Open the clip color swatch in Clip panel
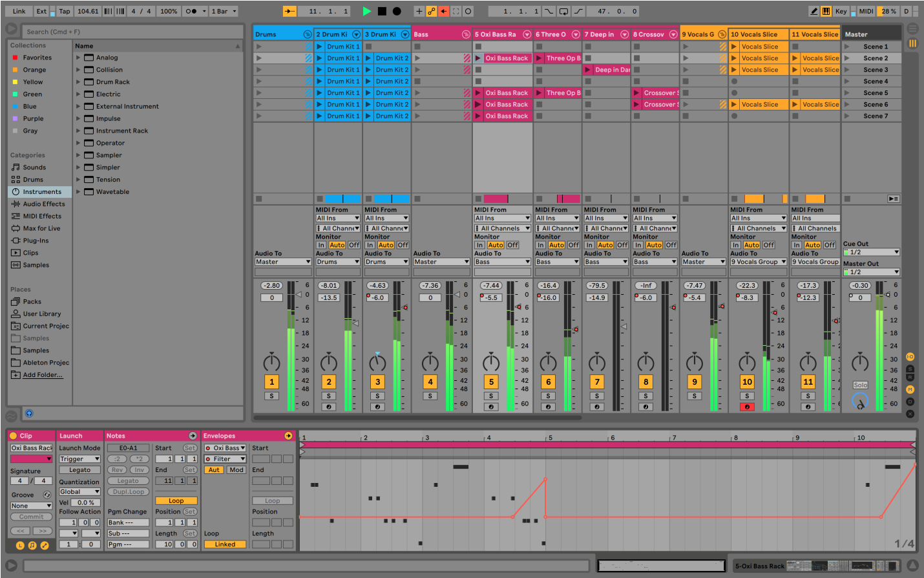This screenshot has height=578, width=924. [x=31, y=458]
